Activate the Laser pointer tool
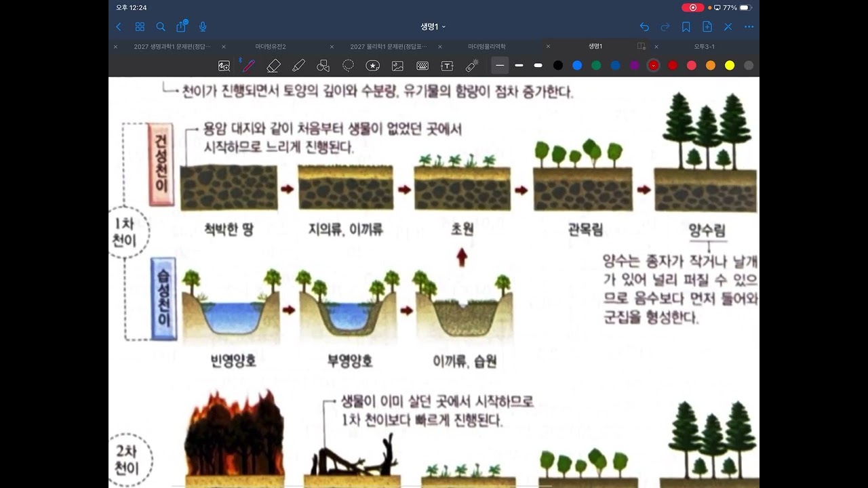Screen dimensions: 868x488 472,66
